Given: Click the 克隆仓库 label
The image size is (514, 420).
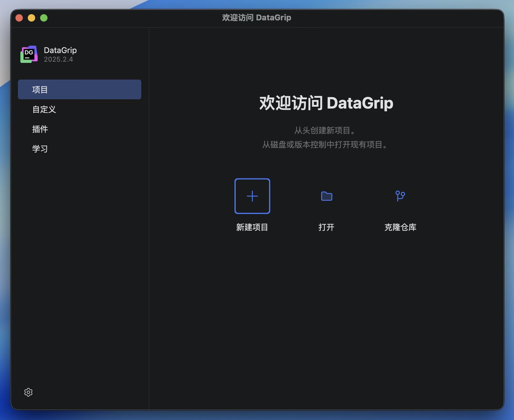Looking at the screenshot, I should [400, 227].
